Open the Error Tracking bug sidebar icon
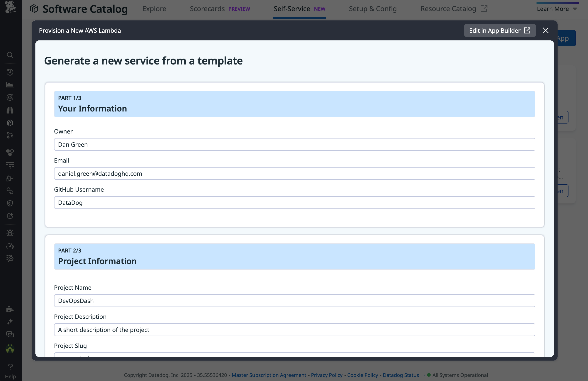Screen dimensions: 588x381 tap(10, 233)
